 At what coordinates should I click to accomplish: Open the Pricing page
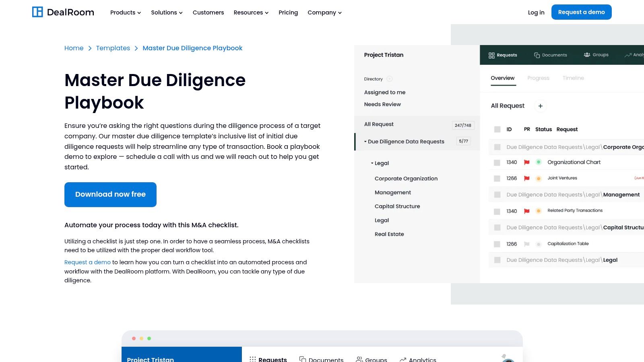288,12
